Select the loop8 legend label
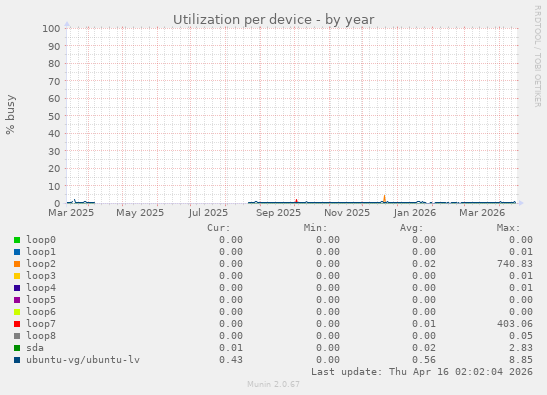Image resolution: width=547 pixels, height=395 pixels. (x=41, y=336)
